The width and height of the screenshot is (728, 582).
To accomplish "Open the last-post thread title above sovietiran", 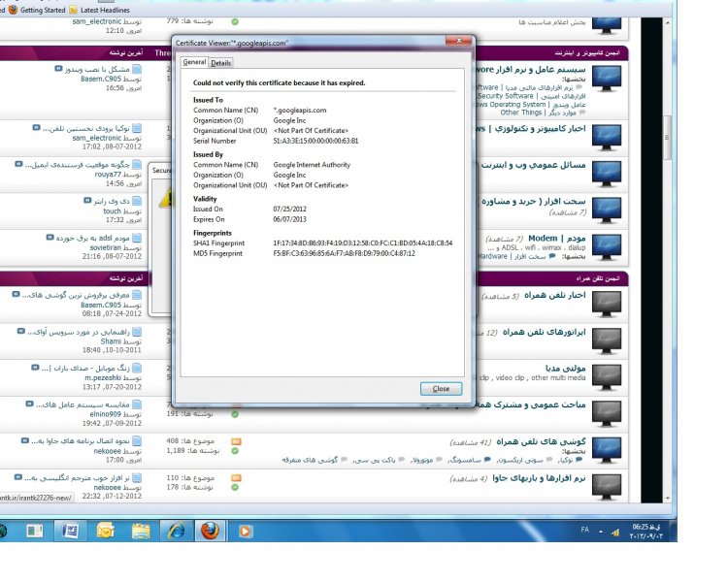I will point(93,238).
